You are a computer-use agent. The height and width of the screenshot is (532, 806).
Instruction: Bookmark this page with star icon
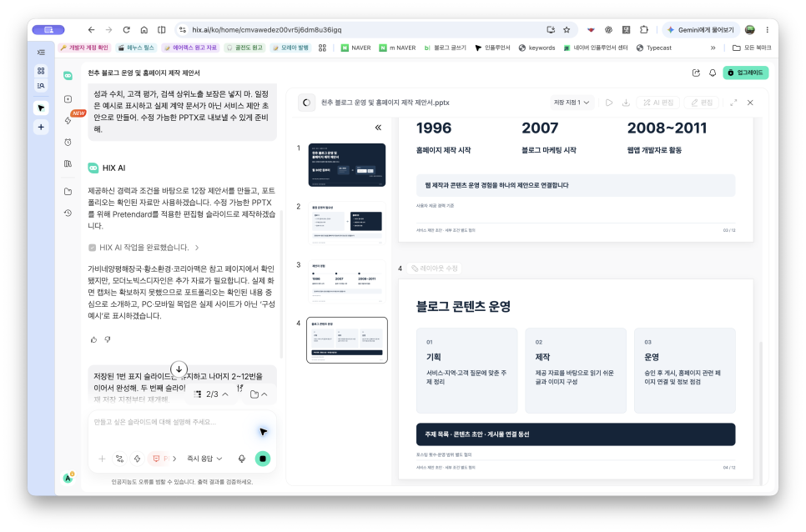(x=567, y=30)
